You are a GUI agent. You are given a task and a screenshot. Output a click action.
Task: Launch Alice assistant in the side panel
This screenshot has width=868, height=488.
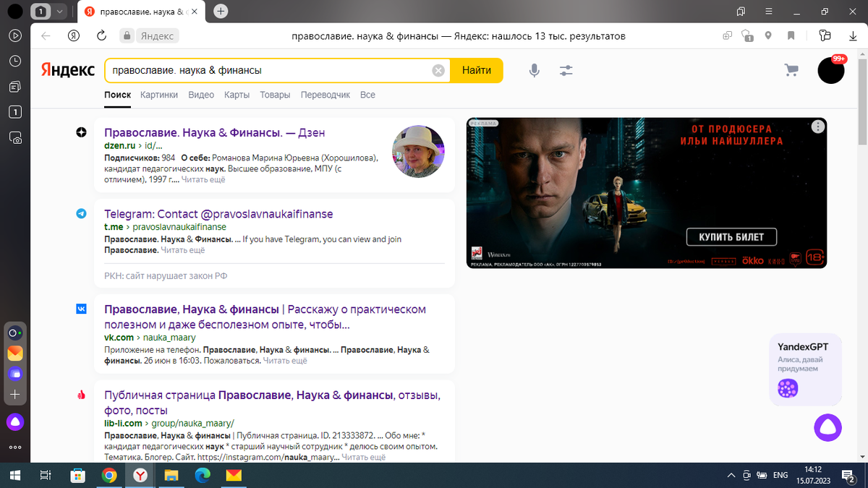pos(15,422)
